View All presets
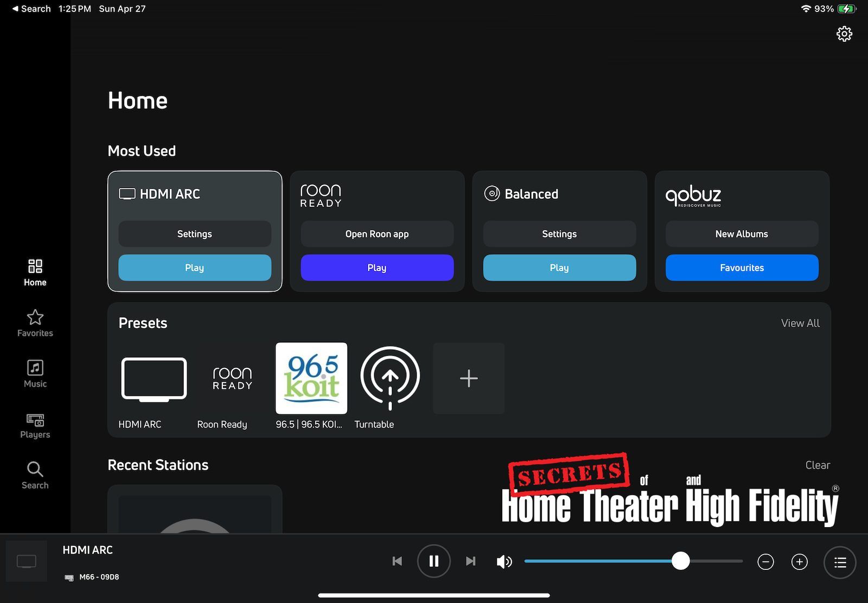Image resolution: width=868 pixels, height=603 pixels. (800, 323)
